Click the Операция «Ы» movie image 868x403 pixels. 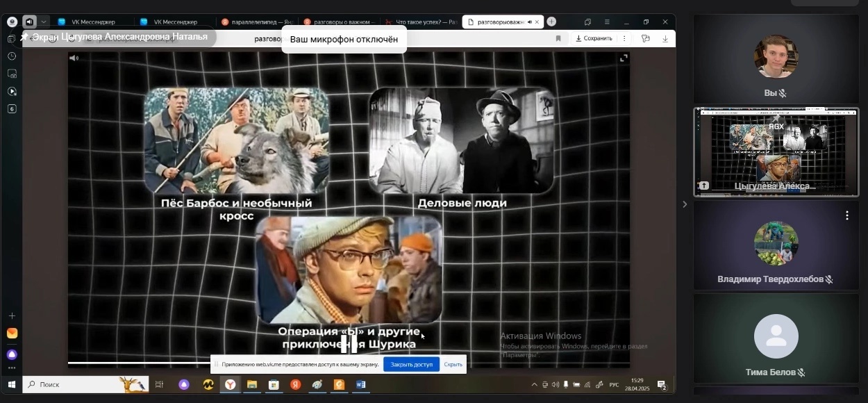point(349,270)
